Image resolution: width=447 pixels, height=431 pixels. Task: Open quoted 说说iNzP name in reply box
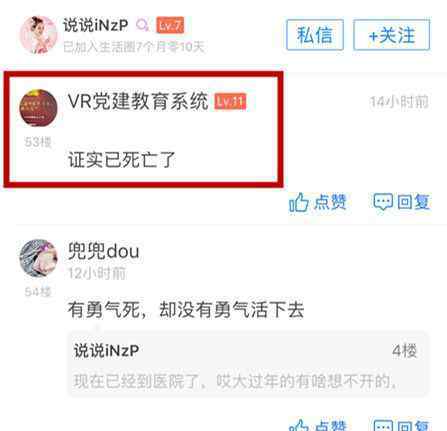(x=106, y=351)
